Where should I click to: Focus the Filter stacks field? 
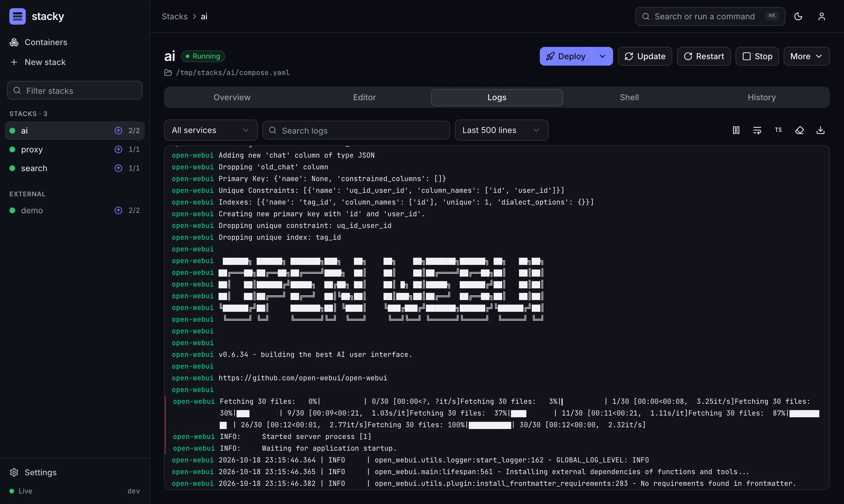[x=75, y=90]
